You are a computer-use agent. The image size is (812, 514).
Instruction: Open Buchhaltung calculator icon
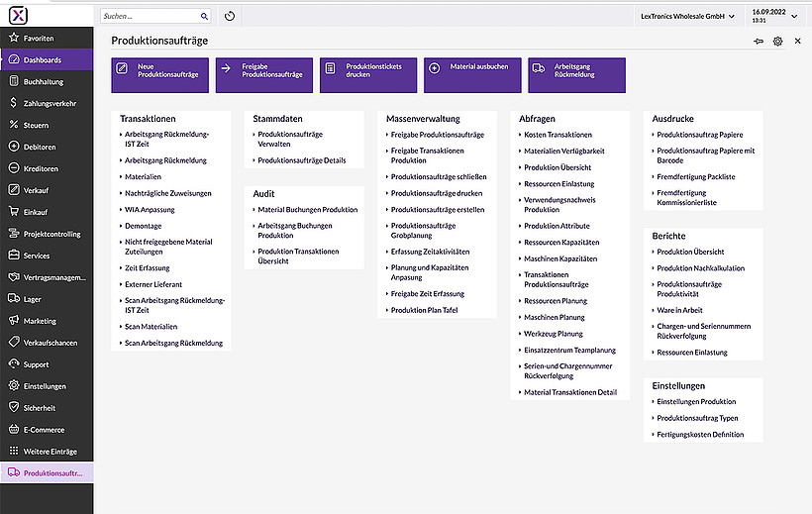coord(14,81)
